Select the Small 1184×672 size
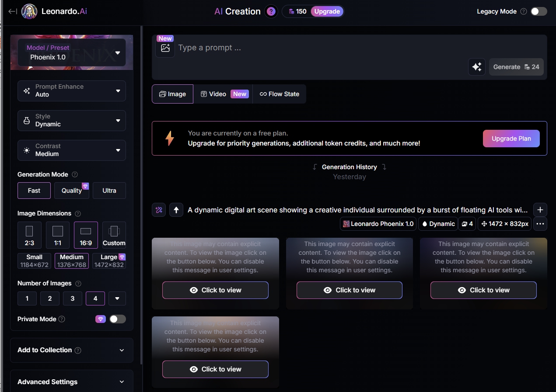Image resolution: width=556 pixels, height=392 pixels. [34, 261]
